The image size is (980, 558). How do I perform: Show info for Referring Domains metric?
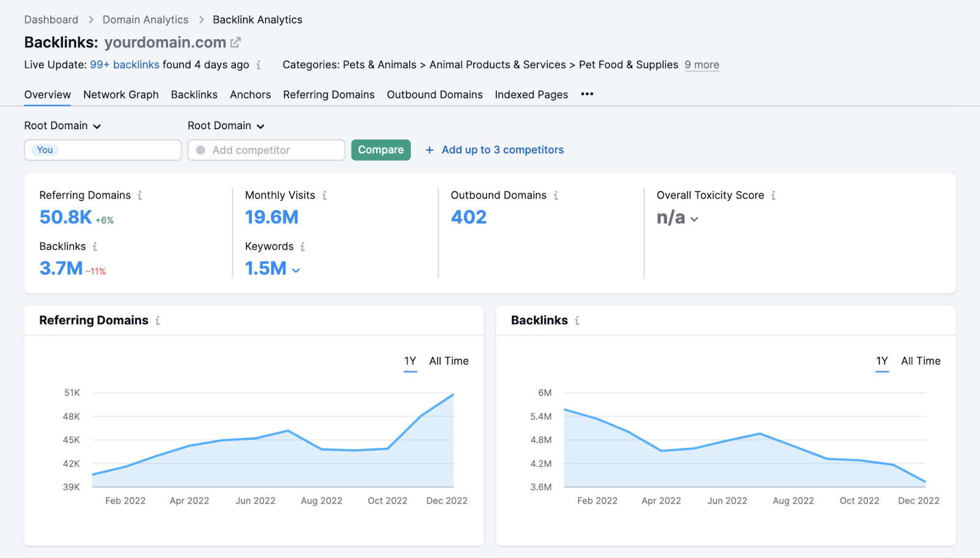[140, 195]
